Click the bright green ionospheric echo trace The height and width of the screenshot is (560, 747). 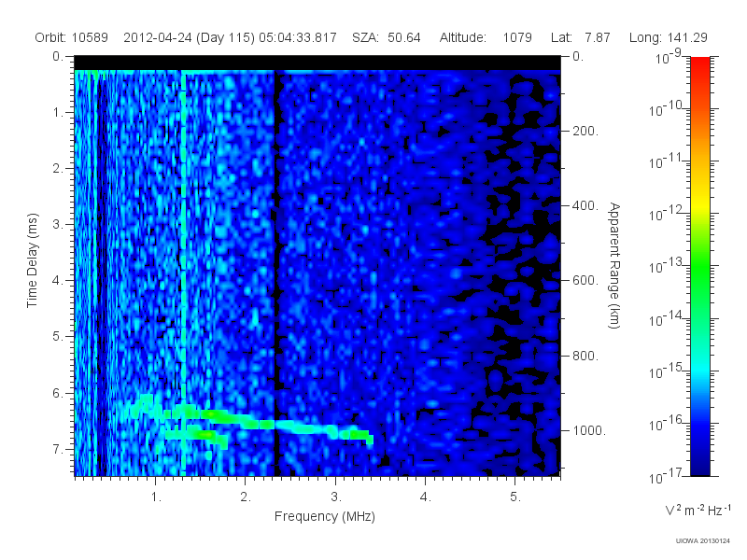(247, 421)
